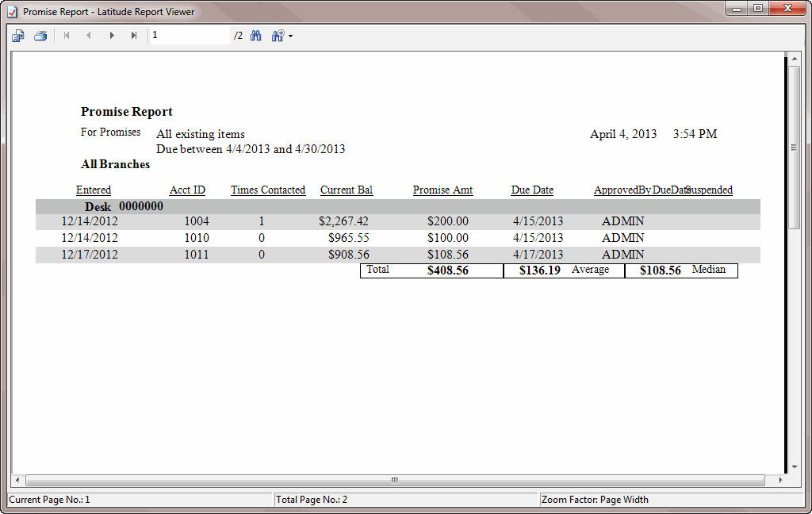Click the Export Report icon
The image size is (812, 514).
18,36
